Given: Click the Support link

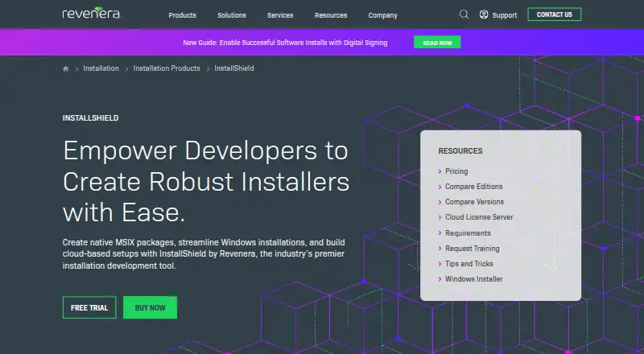Looking at the screenshot, I should pos(505,15).
